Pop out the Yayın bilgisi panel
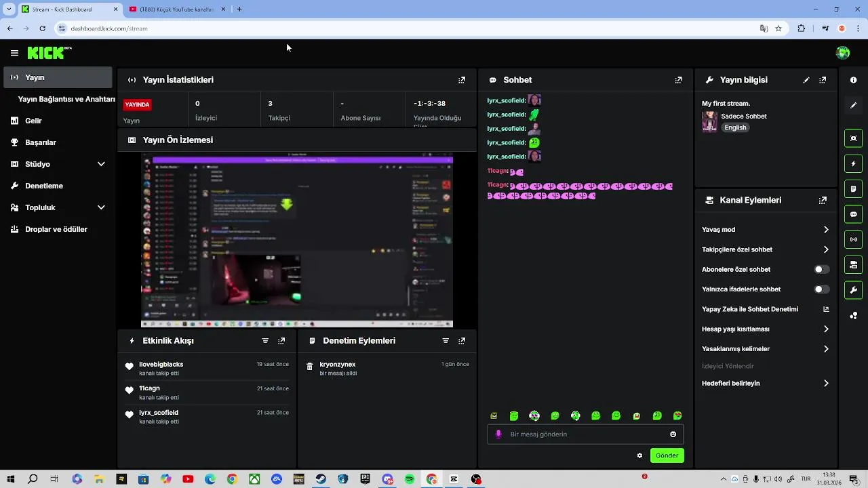Viewport: 868px width, 488px height. [823, 80]
